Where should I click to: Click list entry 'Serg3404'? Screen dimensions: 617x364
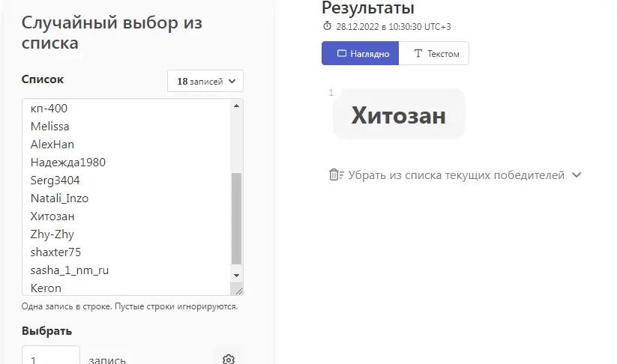click(x=55, y=181)
